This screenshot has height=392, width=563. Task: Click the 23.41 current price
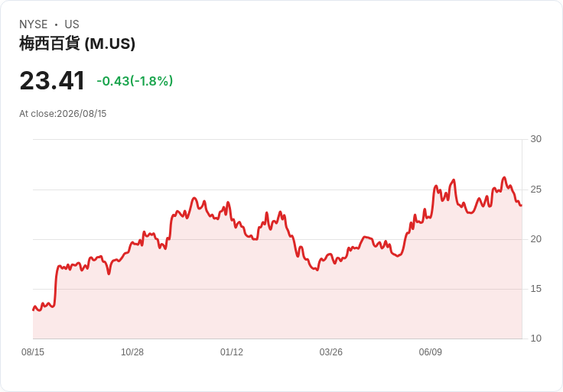52,81
